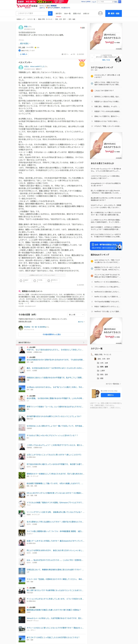Screen dimensions: 138x644
Task: Click カテゴリ一覧 in the breadcrumb
Action: pos(31,19)
